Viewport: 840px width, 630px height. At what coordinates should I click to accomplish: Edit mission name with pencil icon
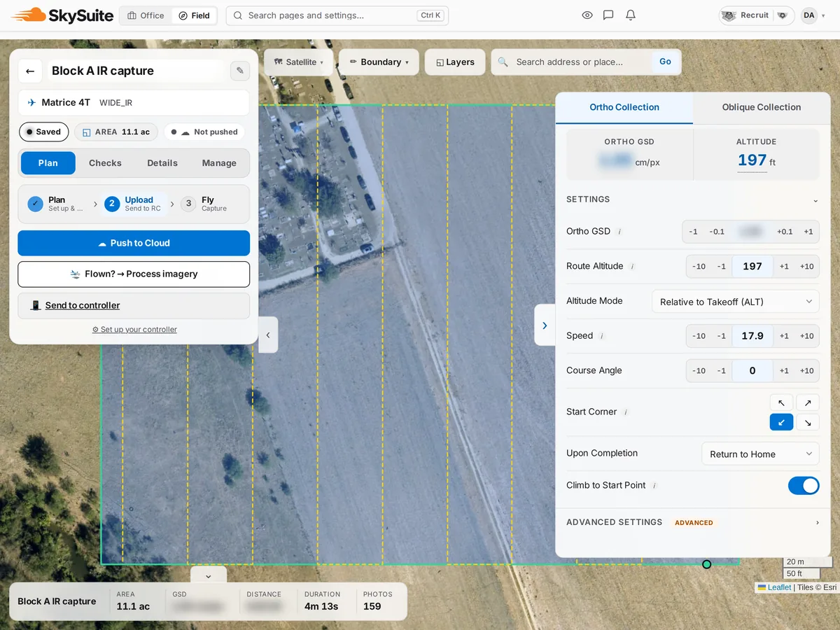[x=240, y=71]
